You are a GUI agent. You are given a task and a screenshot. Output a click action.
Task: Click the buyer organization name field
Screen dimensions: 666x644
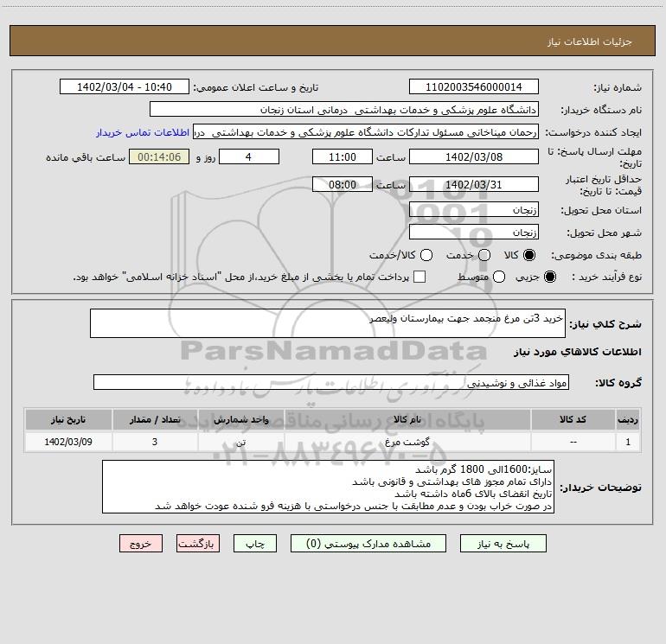point(344,109)
